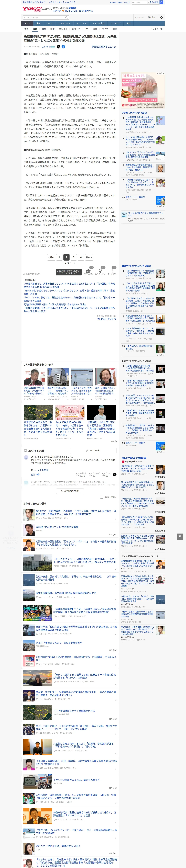Click the back-to-top arrow button
Screen dimensions: 186x868
point(180,536)
